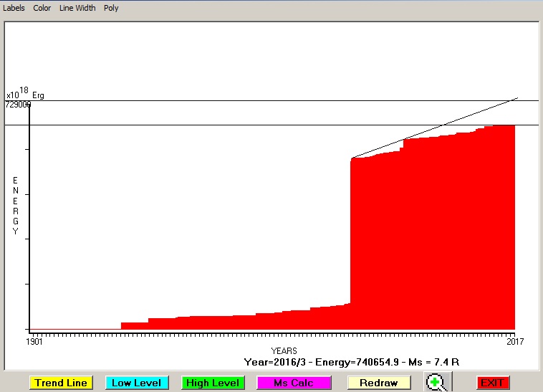The image size is (543, 392).
Task: Click the red EXIT button
Action: coord(492,383)
